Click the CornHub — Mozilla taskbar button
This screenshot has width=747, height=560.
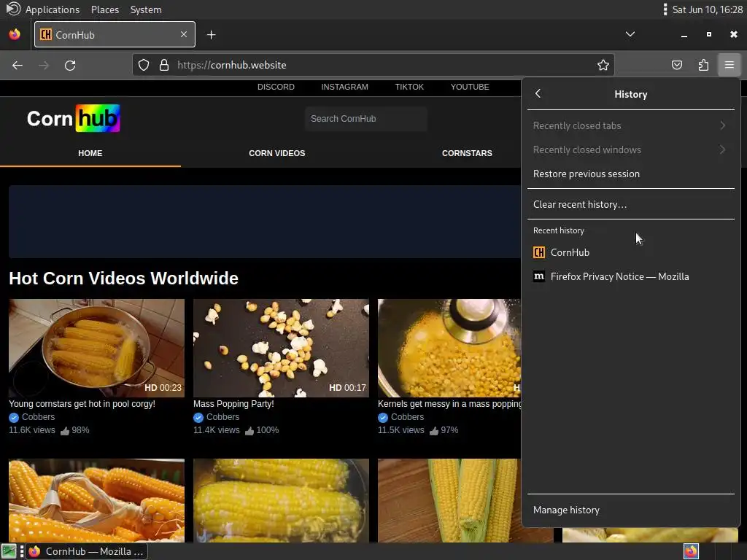coord(86,551)
